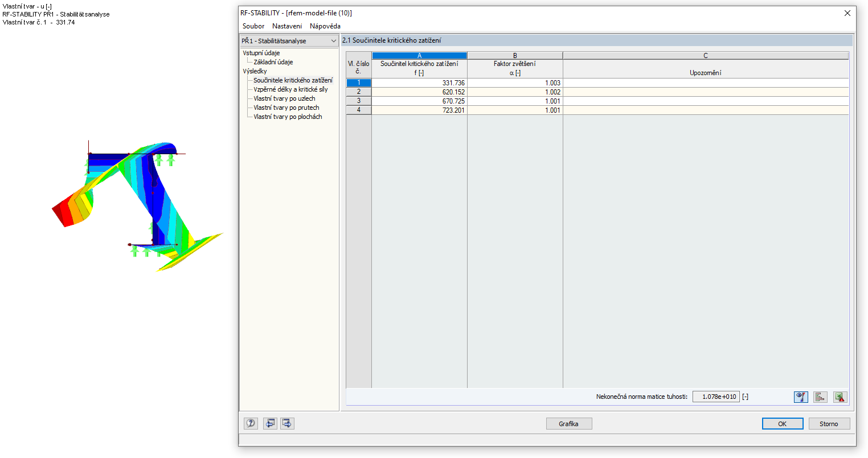Select column C header
The height and width of the screenshot is (458, 868).
tap(706, 56)
